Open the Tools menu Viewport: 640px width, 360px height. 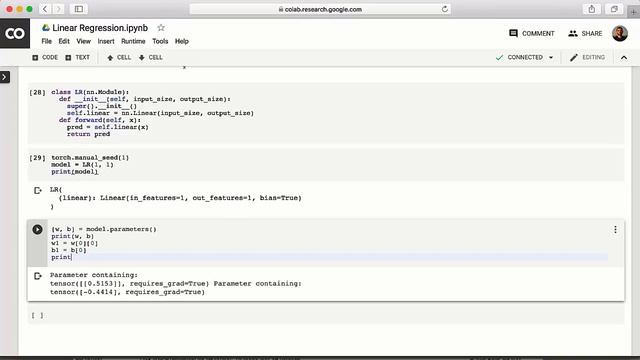click(160, 41)
